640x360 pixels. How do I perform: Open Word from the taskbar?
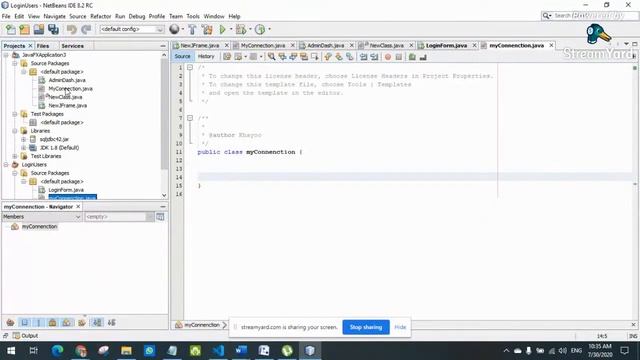(241, 351)
